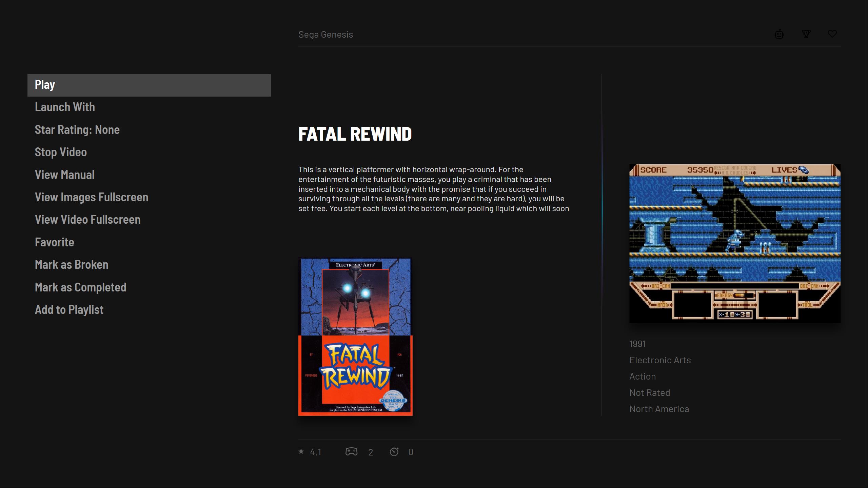Select Mark as Broken
Viewport: 868px width, 488px height.
(149, 265)
